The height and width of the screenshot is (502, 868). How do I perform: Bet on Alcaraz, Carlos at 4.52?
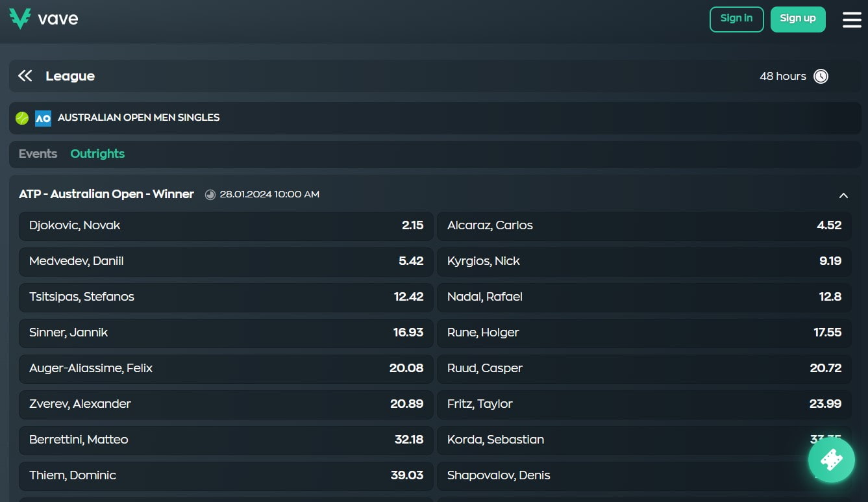coord(644,225)
